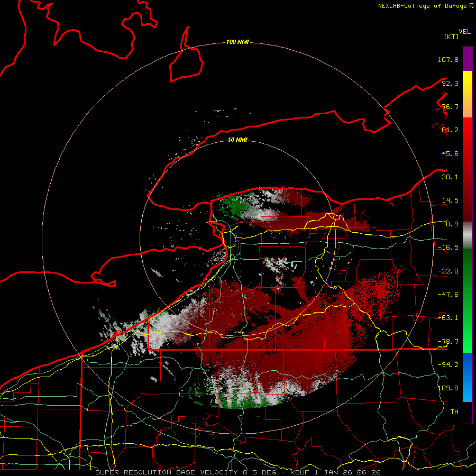Click the VEL legend title

point(464,32)
